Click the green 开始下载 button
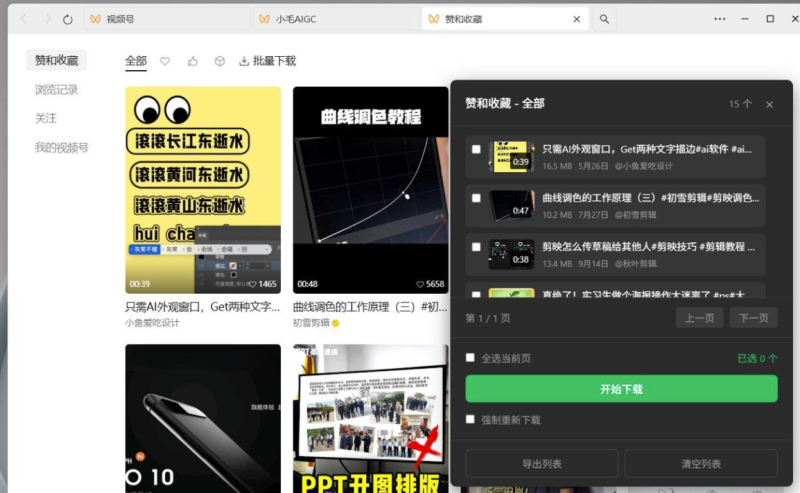The width and height of the screenshot is (800, 493). [621, 389]
